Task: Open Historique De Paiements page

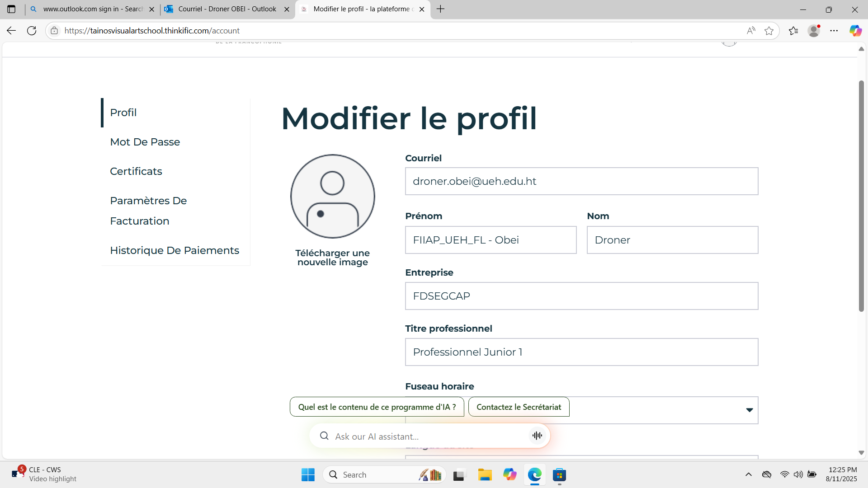Action: (174, 250)
